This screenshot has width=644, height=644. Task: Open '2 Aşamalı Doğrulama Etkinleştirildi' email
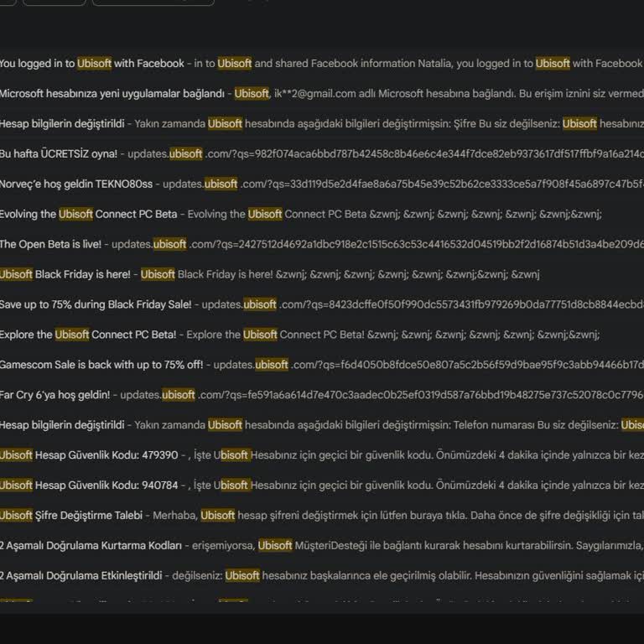coord(322,575)
